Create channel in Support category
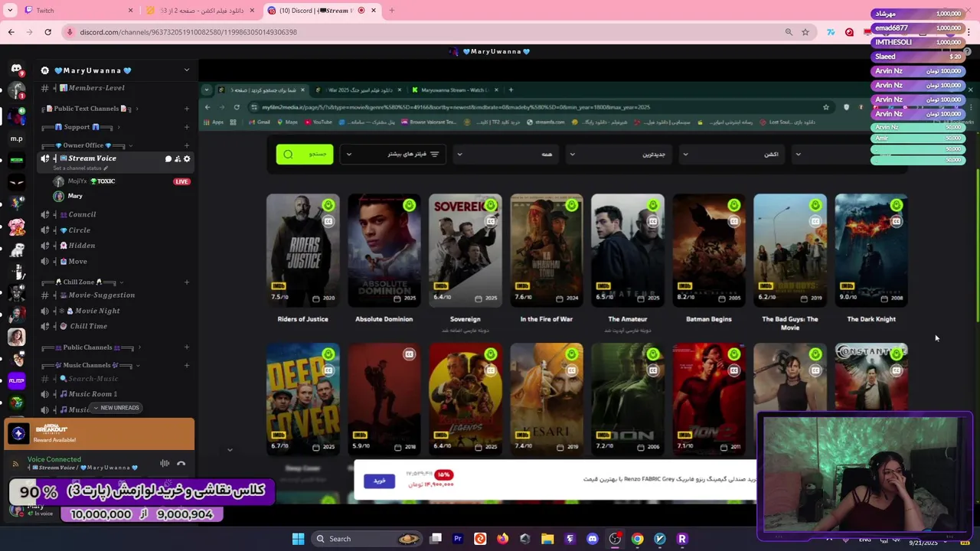 point(187,127)
